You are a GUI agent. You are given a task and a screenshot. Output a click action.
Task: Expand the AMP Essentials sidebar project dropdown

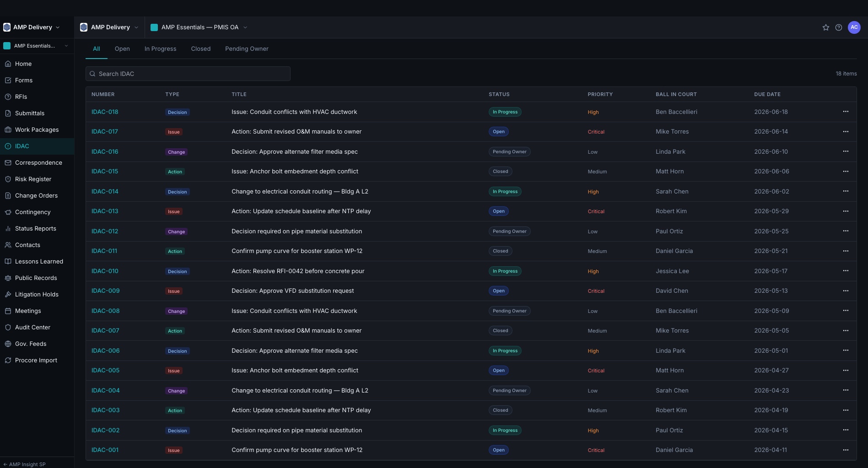[x=36, y=46]
